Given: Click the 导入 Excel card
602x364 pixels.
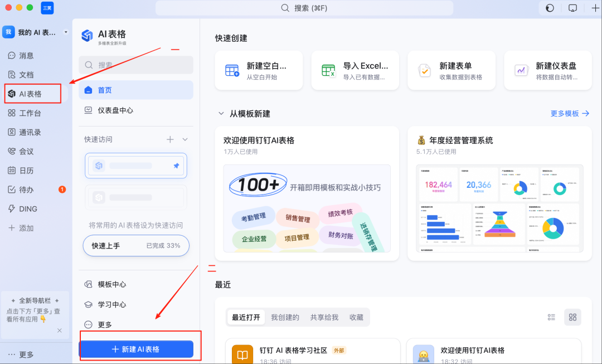Looking at the screenshot, I should [x=355, y=71].
